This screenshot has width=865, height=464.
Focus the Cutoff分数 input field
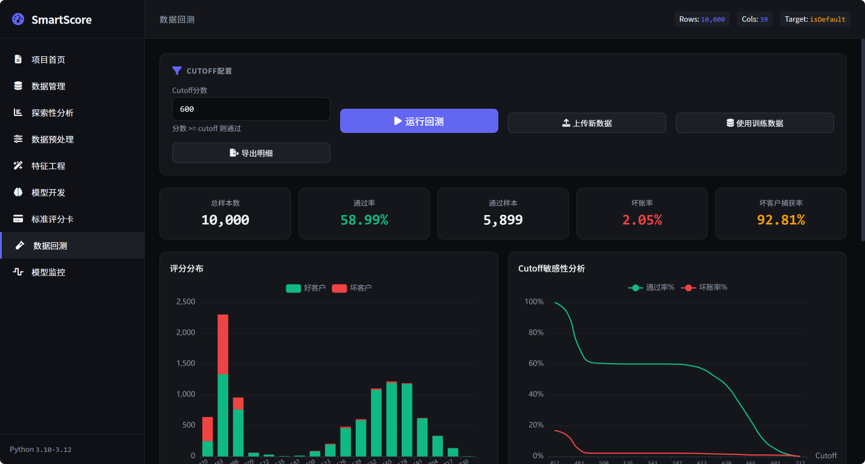(x=251, y=109)
